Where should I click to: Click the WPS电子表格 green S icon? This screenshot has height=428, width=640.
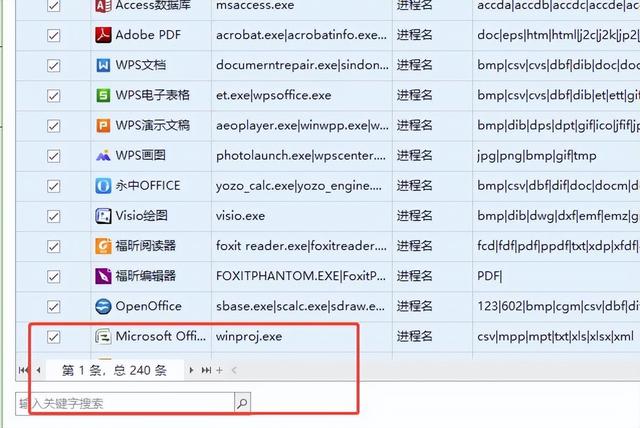point(103,95)
